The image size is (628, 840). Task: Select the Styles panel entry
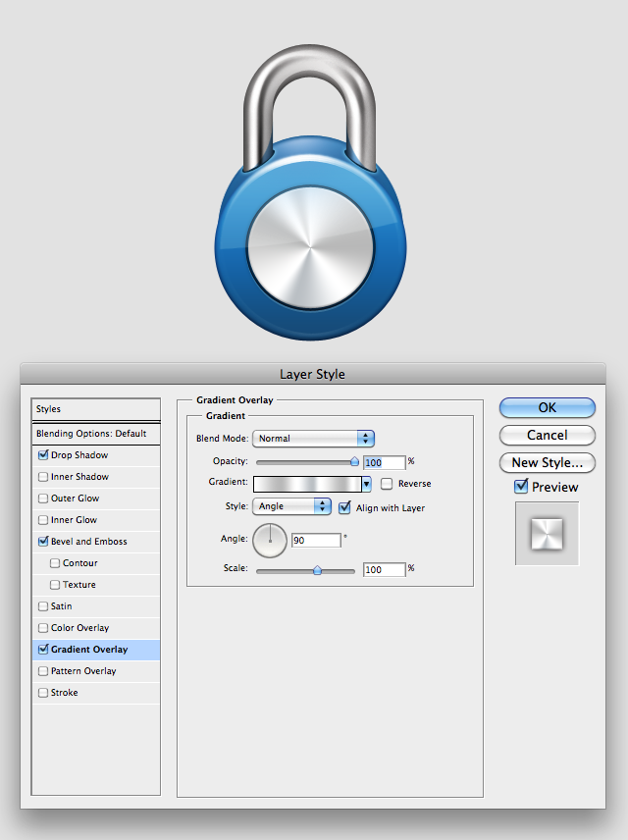pos(96,409)
